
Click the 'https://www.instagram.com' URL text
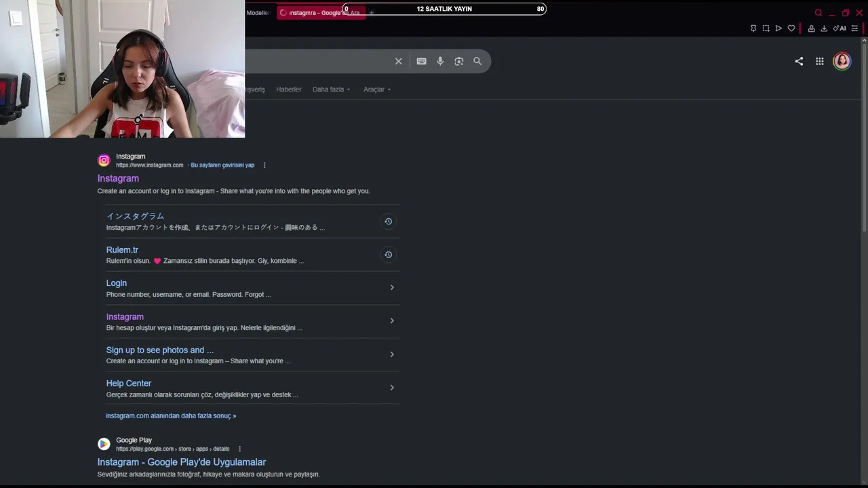click(x=150, y=165)
